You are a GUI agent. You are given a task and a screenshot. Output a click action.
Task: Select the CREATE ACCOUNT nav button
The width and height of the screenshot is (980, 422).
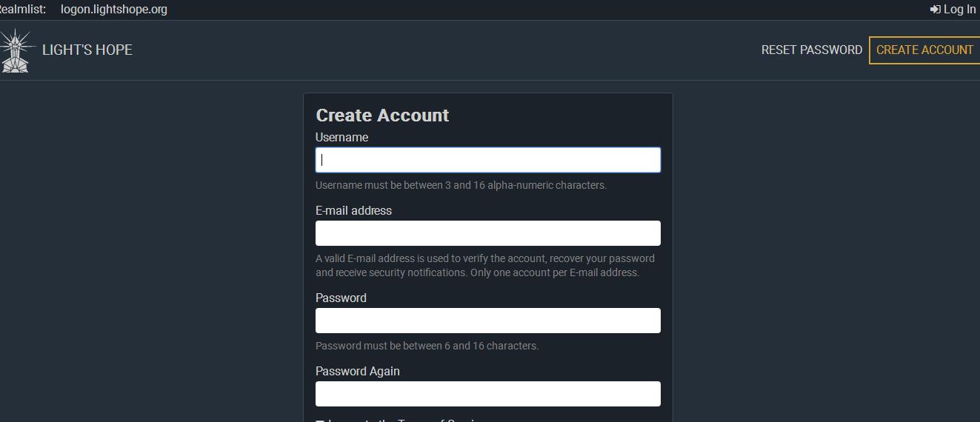point(924,50)
